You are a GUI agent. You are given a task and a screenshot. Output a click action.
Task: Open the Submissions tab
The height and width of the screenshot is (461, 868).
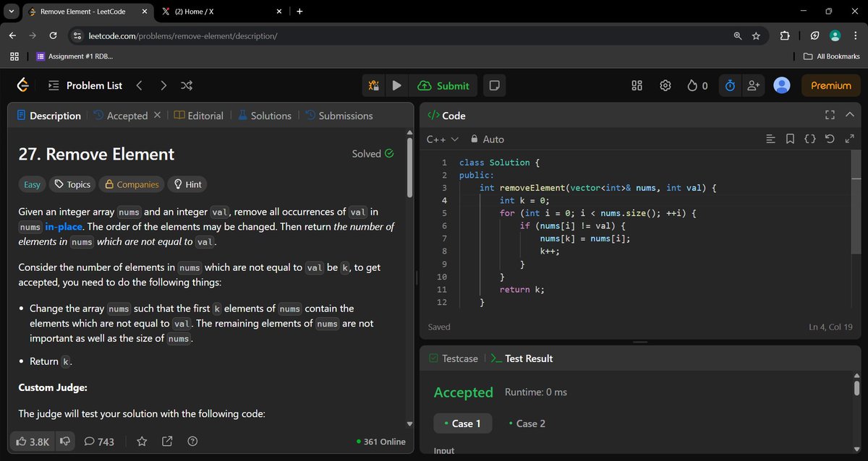(339, 116)
